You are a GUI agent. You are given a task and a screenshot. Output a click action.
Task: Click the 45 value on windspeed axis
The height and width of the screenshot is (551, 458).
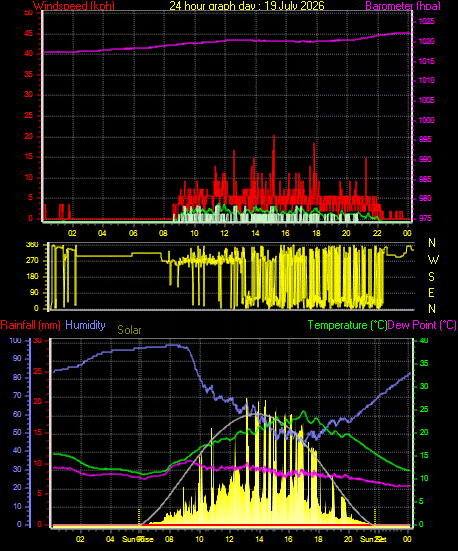(x=28, y=34)
